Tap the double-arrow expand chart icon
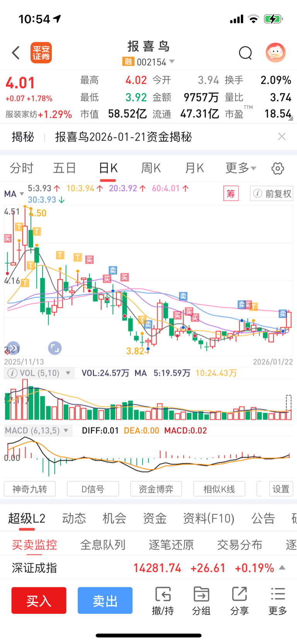The image size is (297, 644). click(13, 348)
